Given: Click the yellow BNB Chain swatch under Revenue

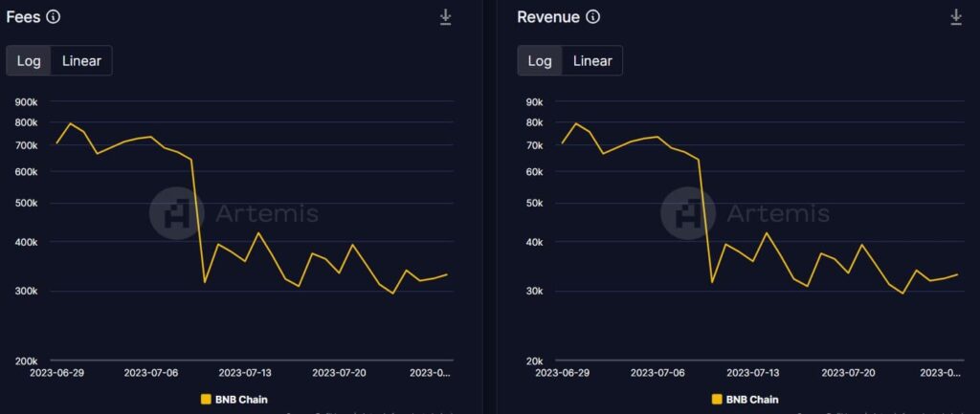Looking at the screenshot, I should 717,399.
